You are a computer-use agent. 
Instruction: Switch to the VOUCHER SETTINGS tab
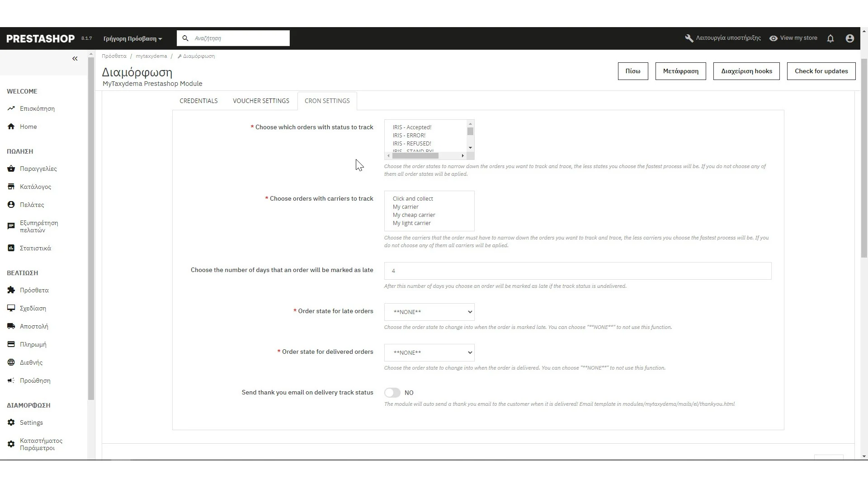tap(261, 101)
